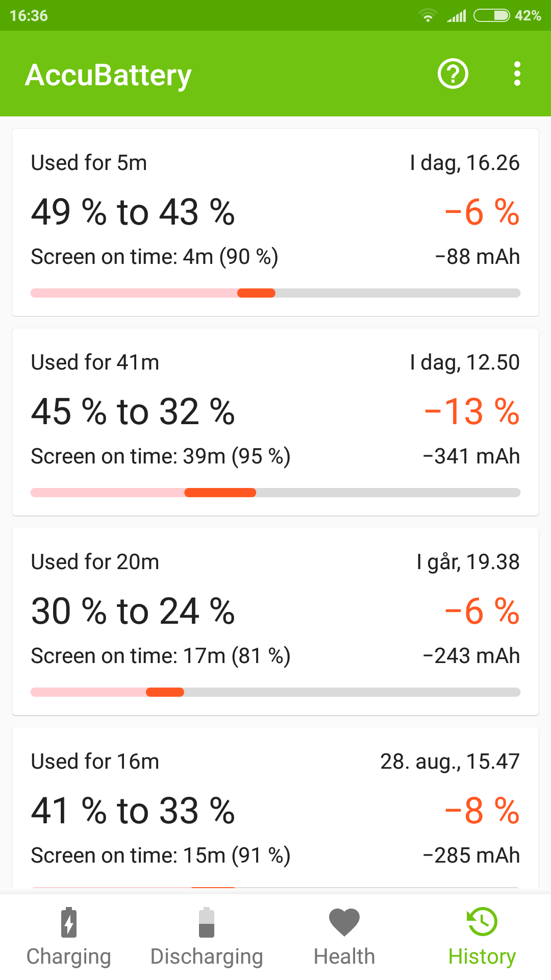551x980 pixels.
Task: Tap the battery indicator in status bar
Action: click(492, 16)
